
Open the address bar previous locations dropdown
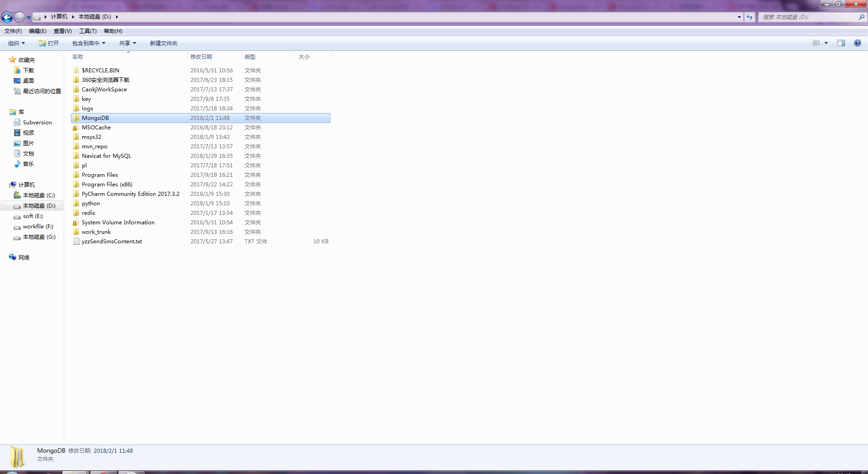click(x=739, y=17)
